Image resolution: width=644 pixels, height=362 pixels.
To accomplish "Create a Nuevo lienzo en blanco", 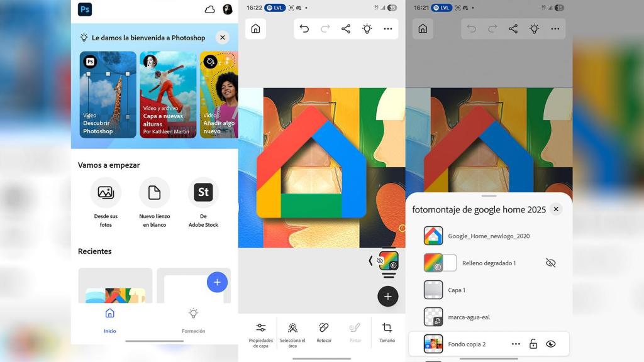I will pos(154,192).
